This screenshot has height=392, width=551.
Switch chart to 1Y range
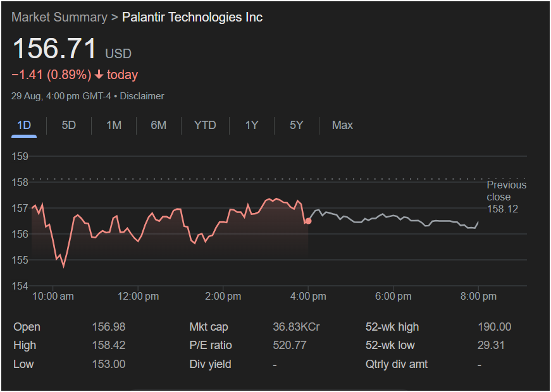252,125
